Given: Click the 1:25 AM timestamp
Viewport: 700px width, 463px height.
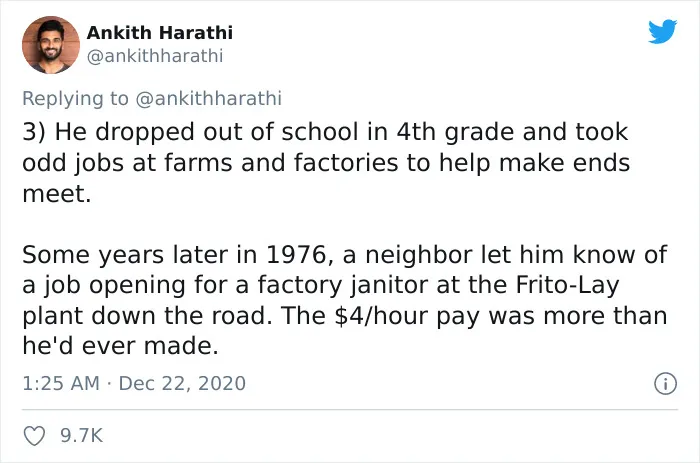Looking at the screenshot, I should click(x=61, y=384).
